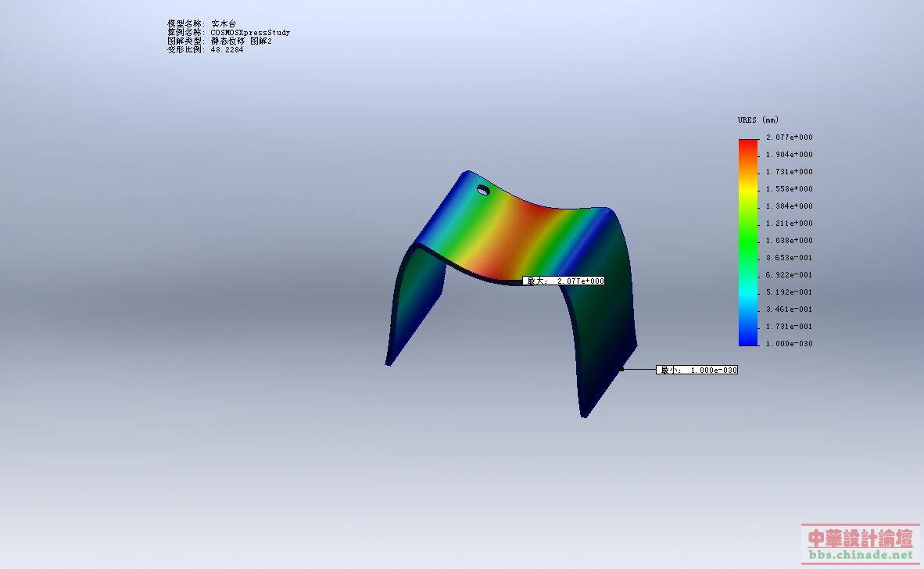Select the deformation scale value 48.2284

coord(227,49)
